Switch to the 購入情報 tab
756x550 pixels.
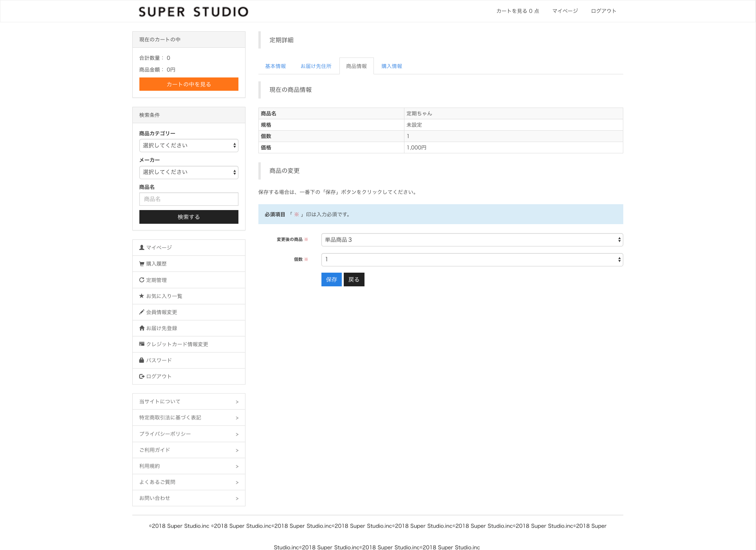pyautogui.click(x=392, y=66)
